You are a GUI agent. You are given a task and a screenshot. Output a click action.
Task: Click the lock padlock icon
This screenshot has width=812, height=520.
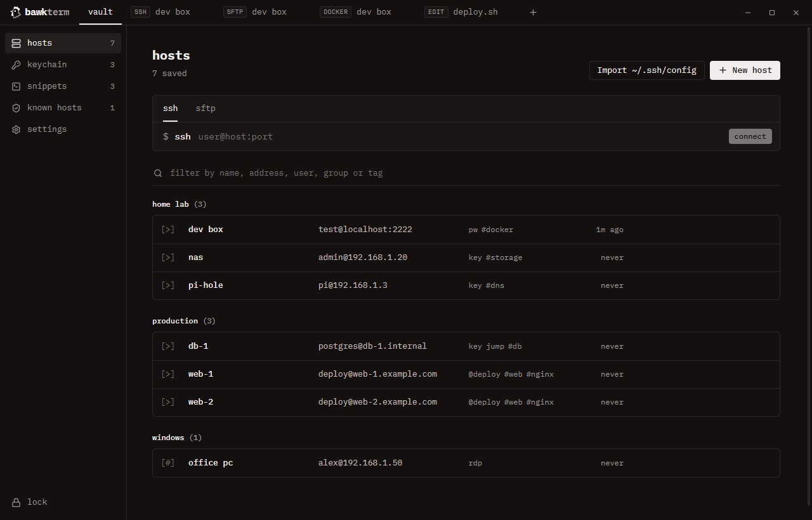[x=16, y=502]
